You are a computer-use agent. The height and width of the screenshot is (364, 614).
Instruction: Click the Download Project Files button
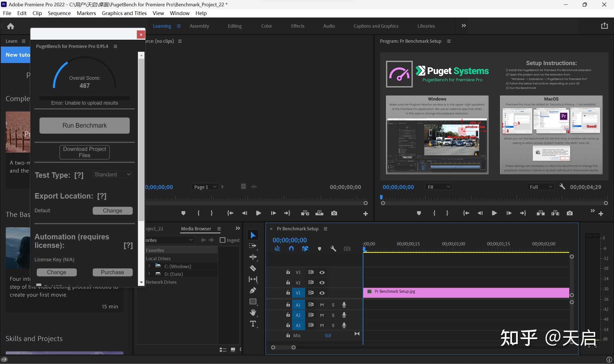point(84,152)
